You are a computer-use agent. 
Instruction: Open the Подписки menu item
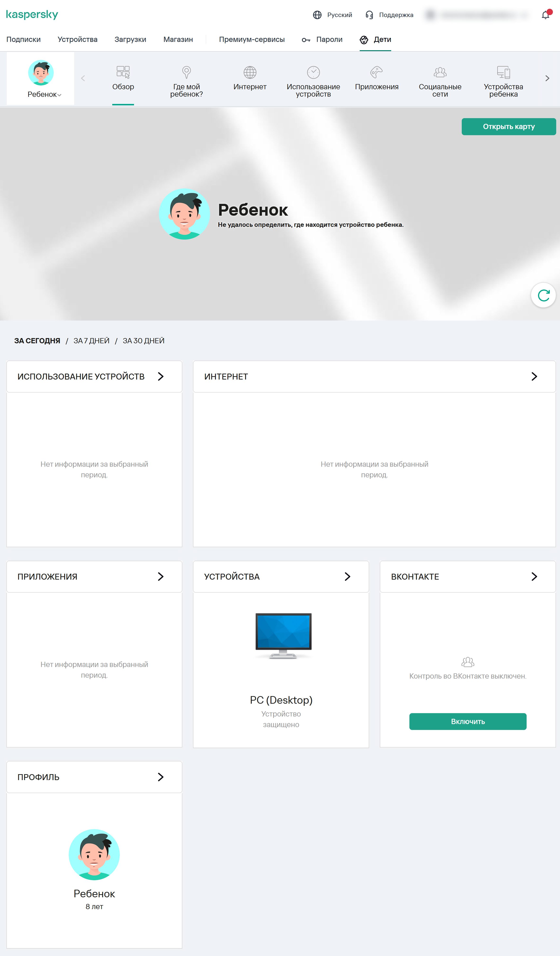[23, 40]
